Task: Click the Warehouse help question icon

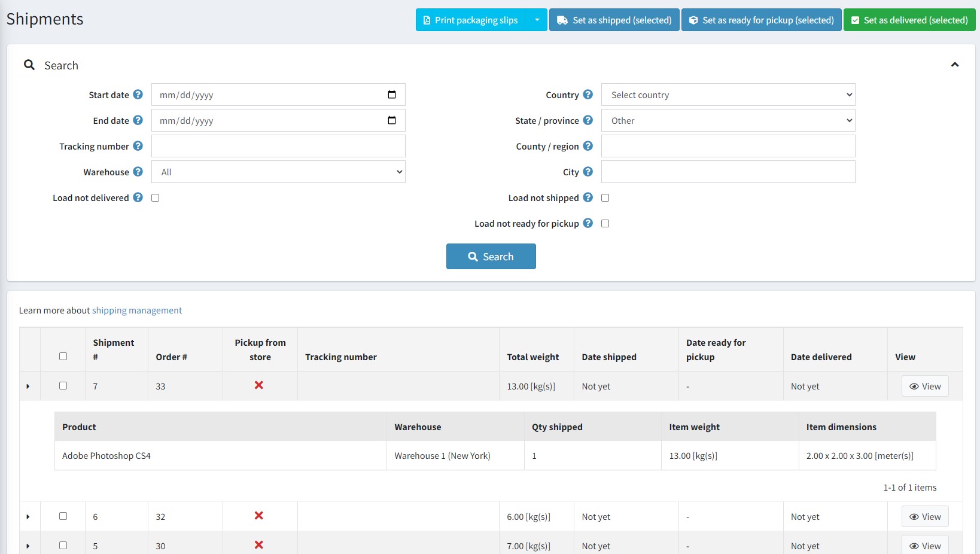Action: pos(138,172)
